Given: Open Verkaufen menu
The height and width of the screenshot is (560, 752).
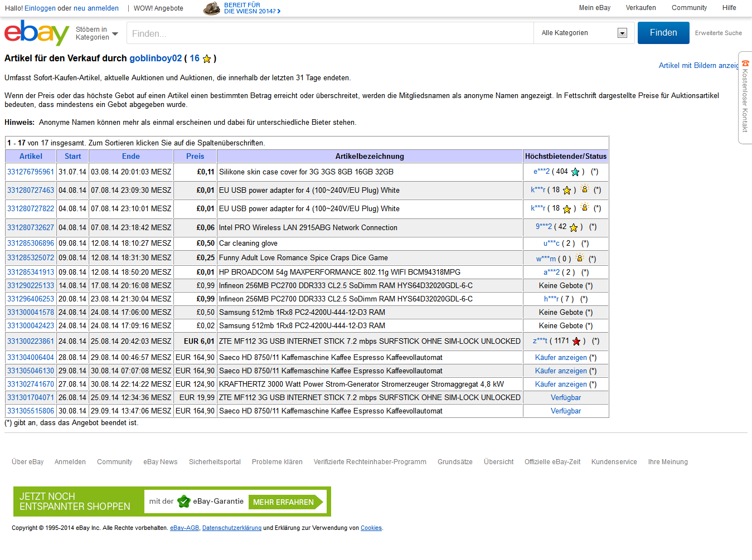Looking at the screenshot, I should [641, 8].
